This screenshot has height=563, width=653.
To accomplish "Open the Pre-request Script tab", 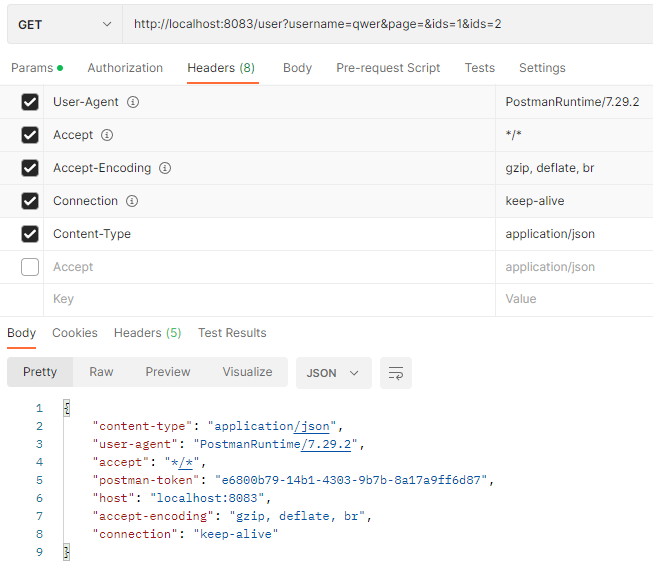I will coord(388,68).
